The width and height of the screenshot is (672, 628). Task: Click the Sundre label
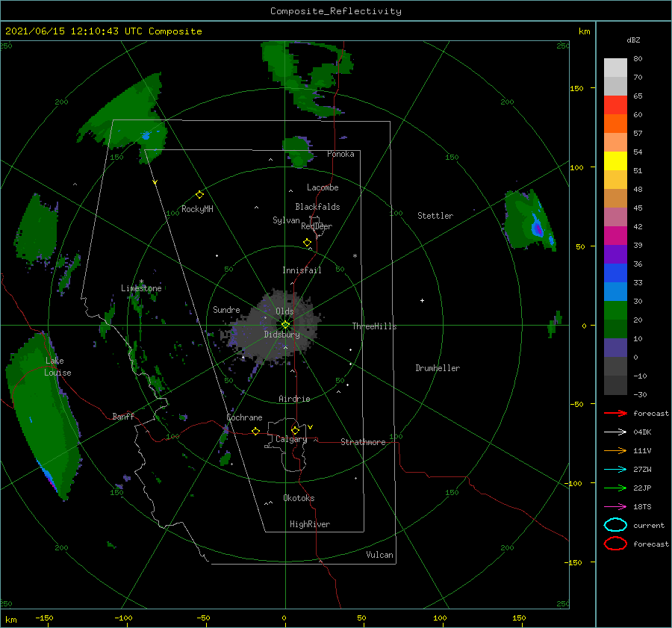click(226, 310)
